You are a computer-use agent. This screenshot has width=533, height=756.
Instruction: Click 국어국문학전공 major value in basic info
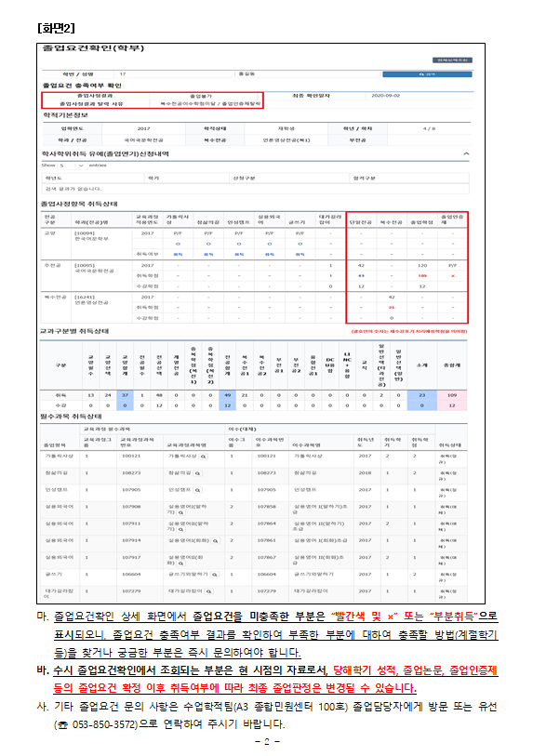pos(143,140)
